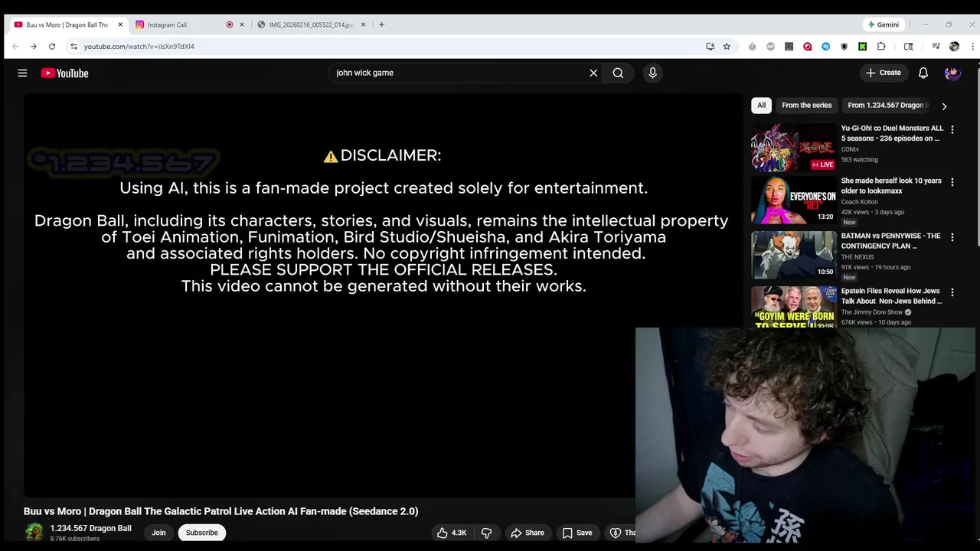
Task: Open more options for Yu-Gi-Oh video
Action: click(952, 130)
